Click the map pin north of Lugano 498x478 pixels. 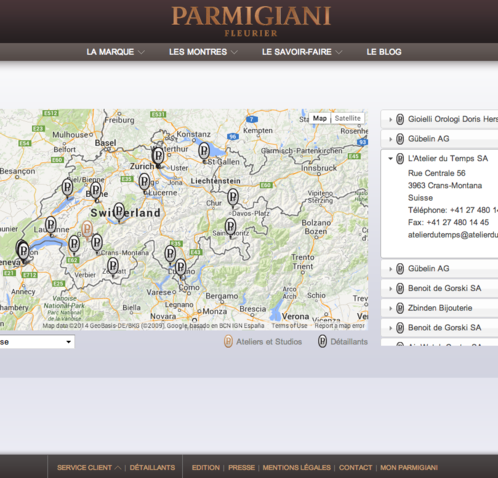point(170,255)
